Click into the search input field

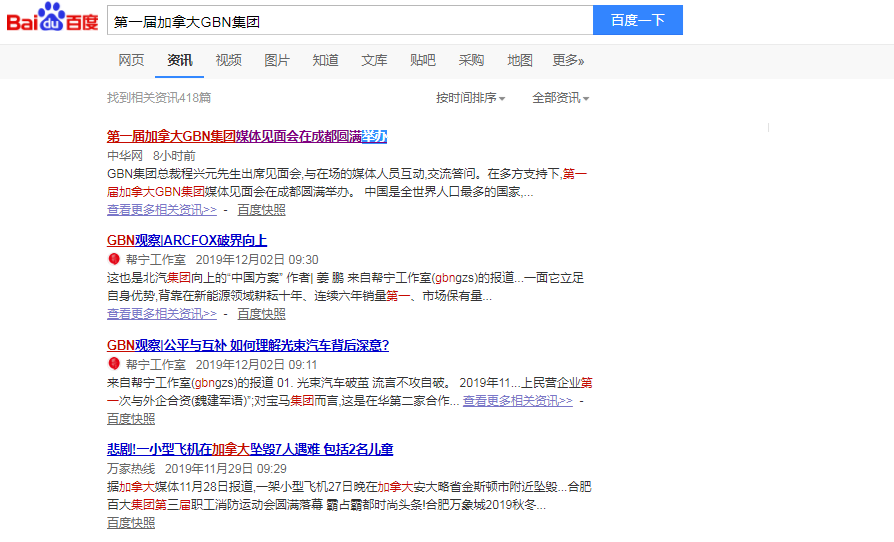[x=348, y=21]
